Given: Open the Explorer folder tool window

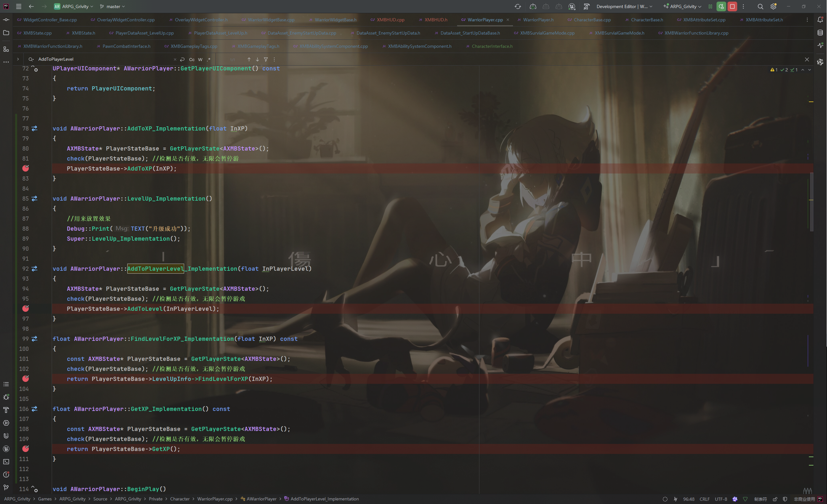Looking at the screenshot, I should pos(6,33).
